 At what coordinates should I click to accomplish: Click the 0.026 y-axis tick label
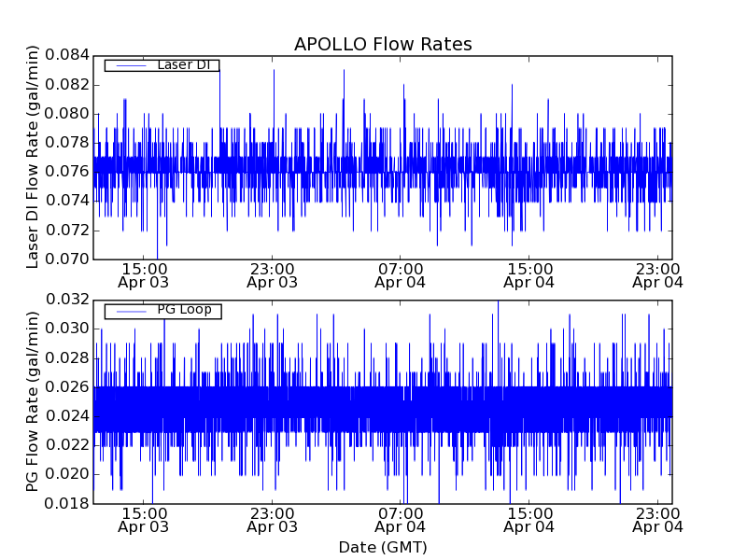click(67, 387)
